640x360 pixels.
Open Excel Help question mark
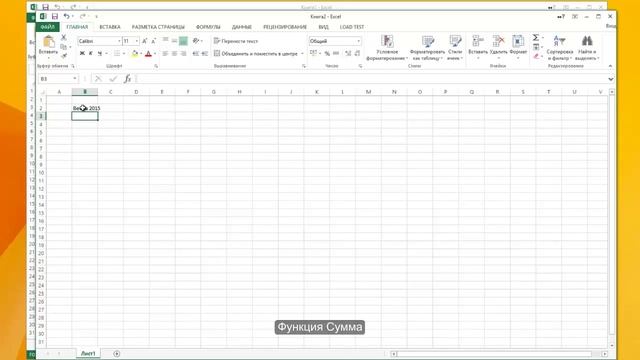pos(562,17)
